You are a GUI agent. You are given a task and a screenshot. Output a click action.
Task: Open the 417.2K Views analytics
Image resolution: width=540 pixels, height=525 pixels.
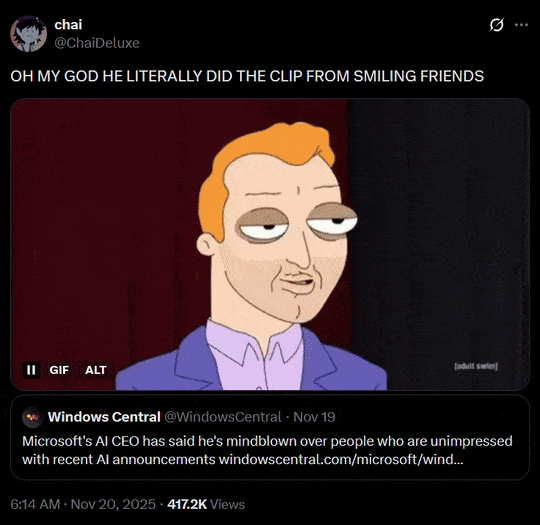tap(206, 504)
